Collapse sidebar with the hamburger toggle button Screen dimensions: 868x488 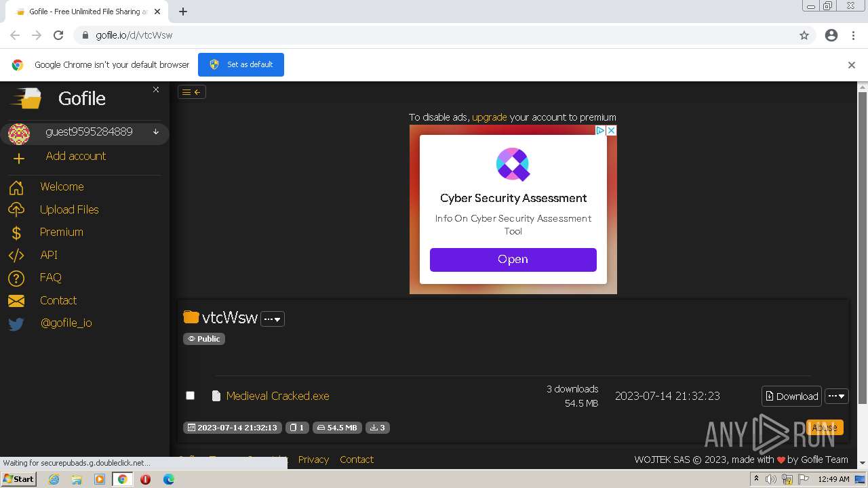coord(192,92)
